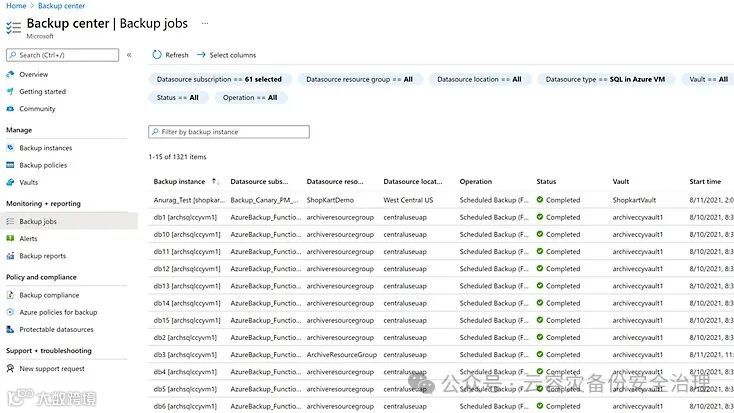
Task: Open Getting started in the sidebar
Action: pos(43,92)
